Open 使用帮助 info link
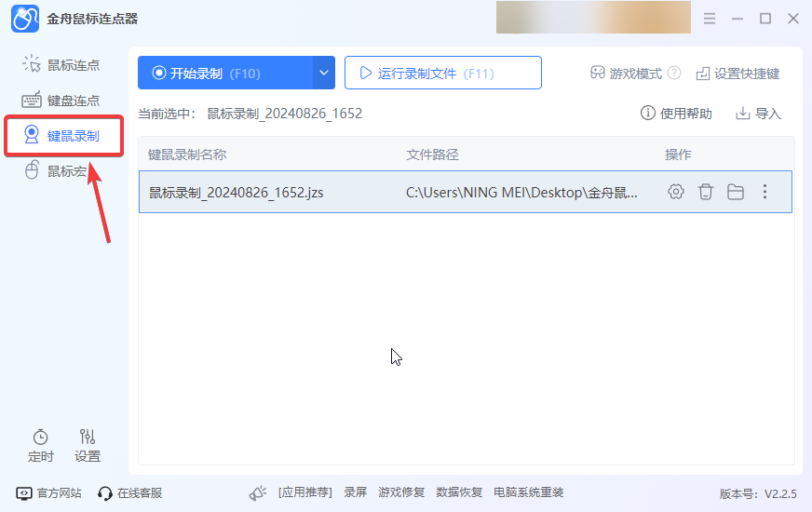Viewport: 812px width, 512px height. click(x=676, y=114)
